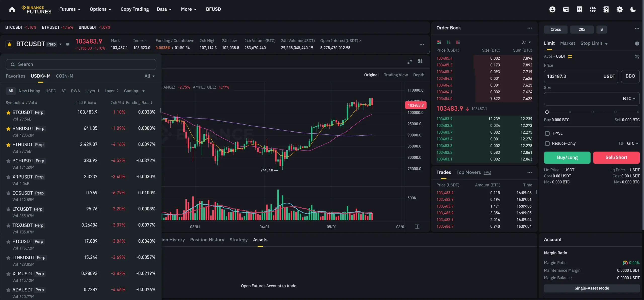Switch to the Favorites tab
The width and height of the screenshot is (644, 300).
pyautogui.click(x=16, y=76)
